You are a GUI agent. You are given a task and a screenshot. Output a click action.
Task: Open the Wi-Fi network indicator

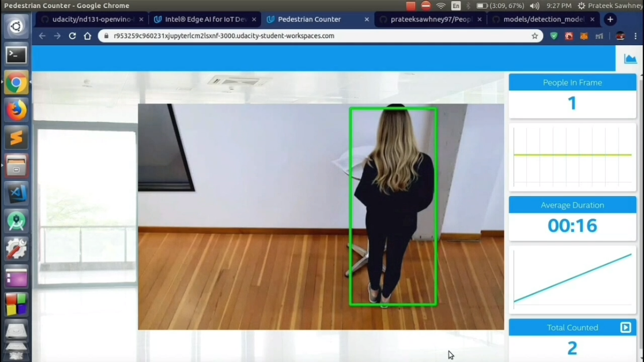pyautogui.click(x=441, y=6)
